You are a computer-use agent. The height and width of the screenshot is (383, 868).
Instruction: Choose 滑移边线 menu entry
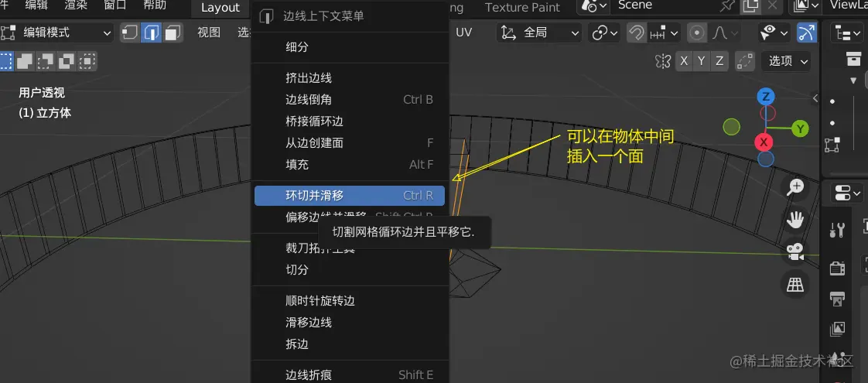point(350,322)
